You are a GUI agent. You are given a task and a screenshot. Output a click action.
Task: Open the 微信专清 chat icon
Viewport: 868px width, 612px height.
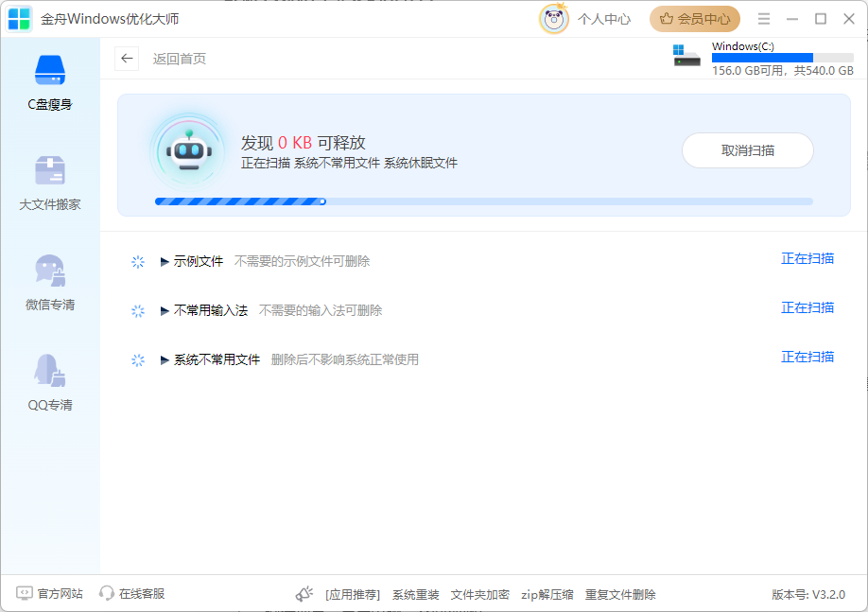[x=50, y=271]
